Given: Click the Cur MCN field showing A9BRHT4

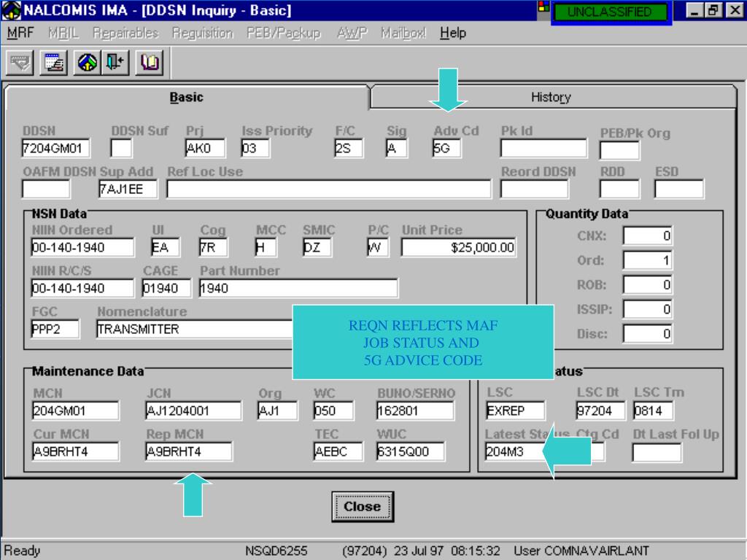Looking at the screenshot, I should [75, 451].
